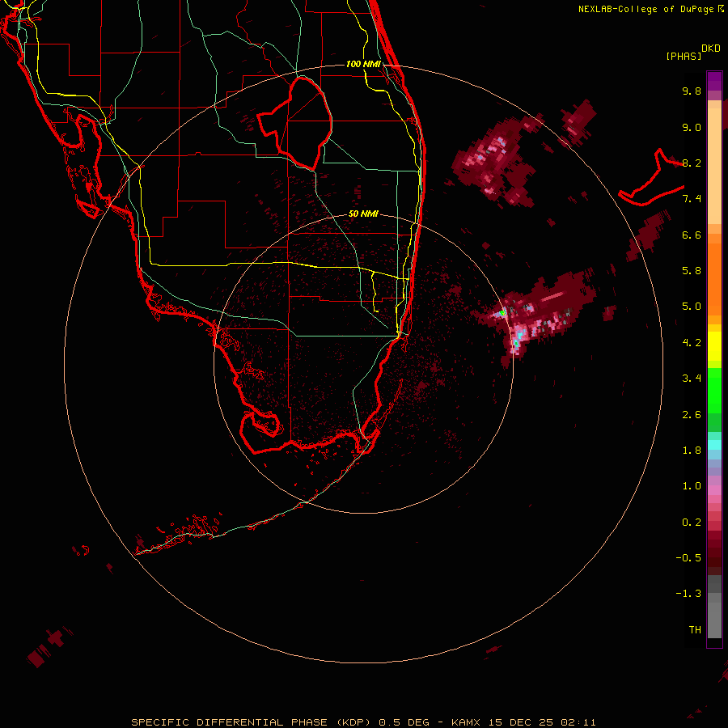
Task: Select the 6.6 scale value
Action: 692,235
